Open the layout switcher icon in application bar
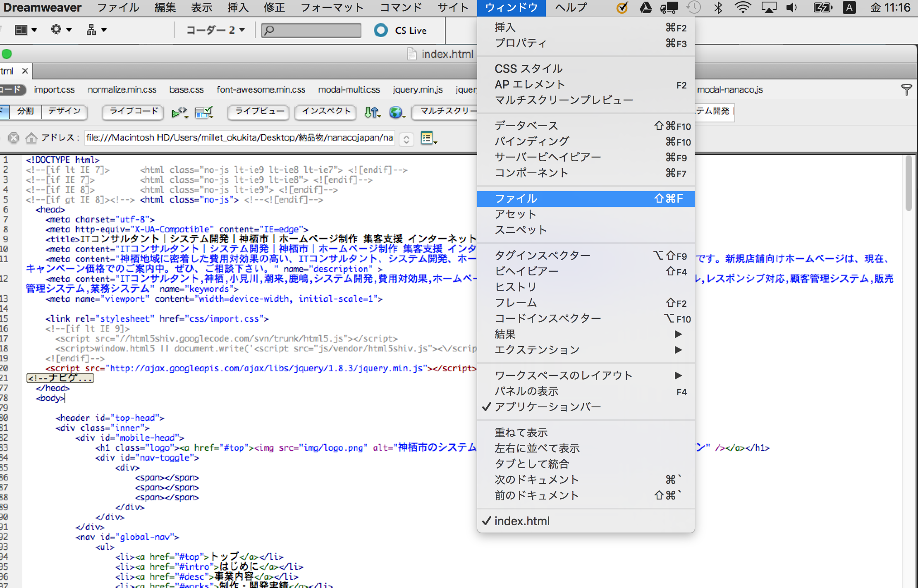Image resolution: width=918 pixels, height=588 pixels. pos(26,30)
